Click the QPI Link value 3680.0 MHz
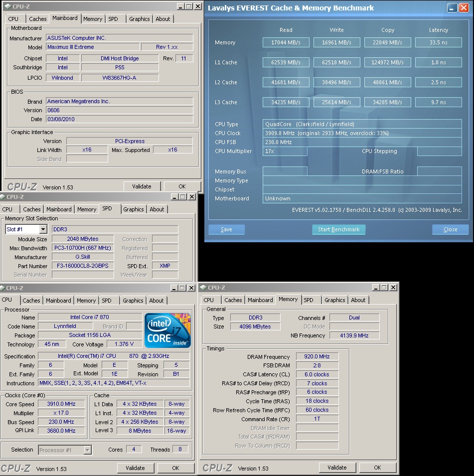Image resolution: width=474 pixels, height=476 pixels. point(61,431)
